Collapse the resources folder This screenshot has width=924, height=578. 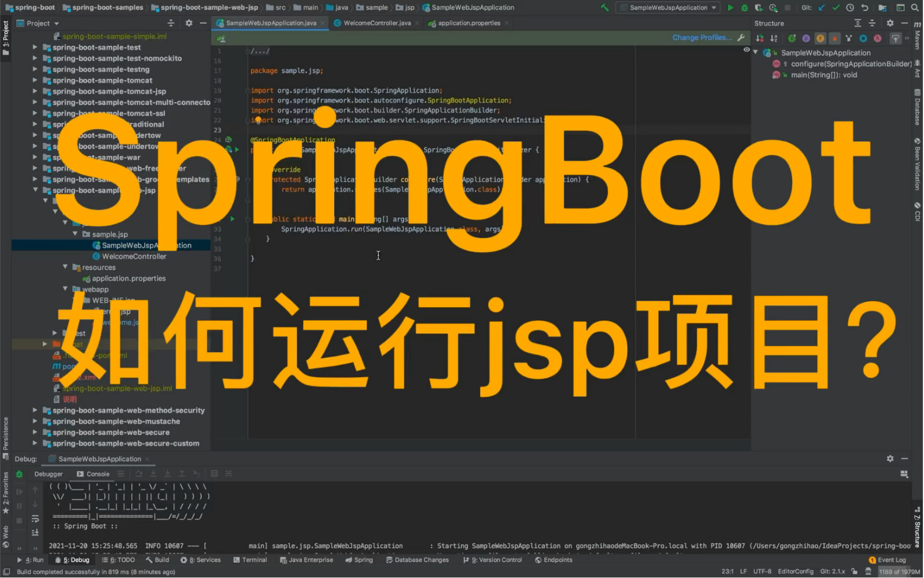click(65, 267)
